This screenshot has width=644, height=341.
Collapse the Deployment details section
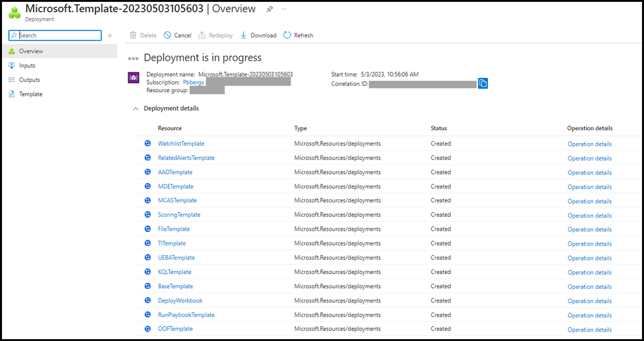coord(135,109)
